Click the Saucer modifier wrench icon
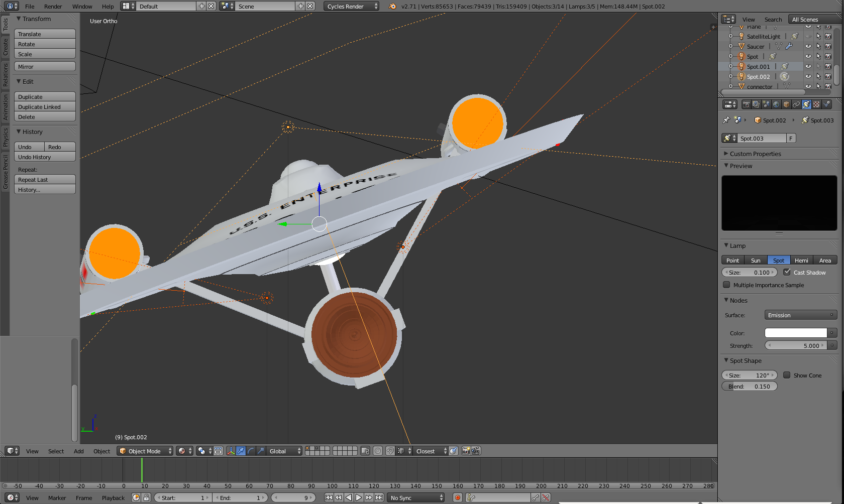This screenshot has height=504, width=844. coord(789,46)
